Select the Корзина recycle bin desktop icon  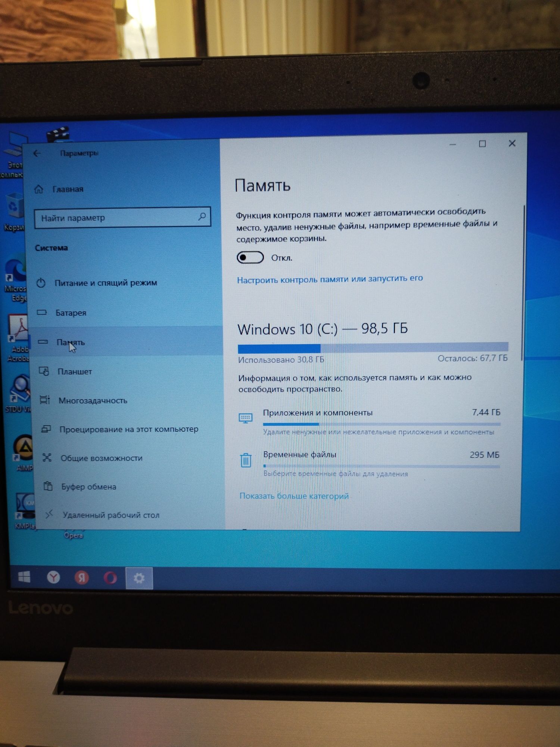[x=14, y=211]
